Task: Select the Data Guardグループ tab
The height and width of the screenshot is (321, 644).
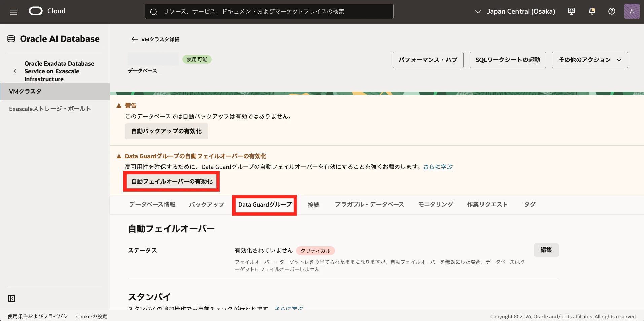Action: (x=265, y=205)
